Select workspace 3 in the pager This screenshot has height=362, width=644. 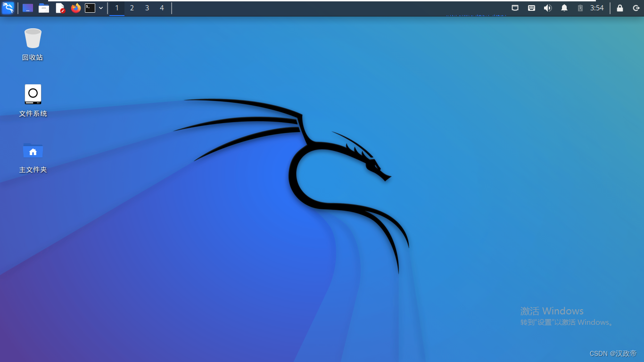click(x=147, y=8)
